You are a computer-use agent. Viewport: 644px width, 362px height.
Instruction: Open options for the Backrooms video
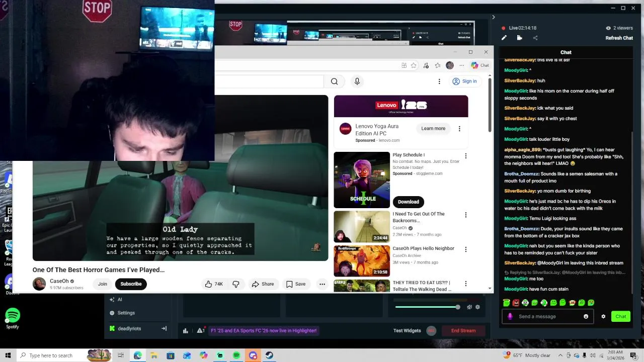coord(465,215)
